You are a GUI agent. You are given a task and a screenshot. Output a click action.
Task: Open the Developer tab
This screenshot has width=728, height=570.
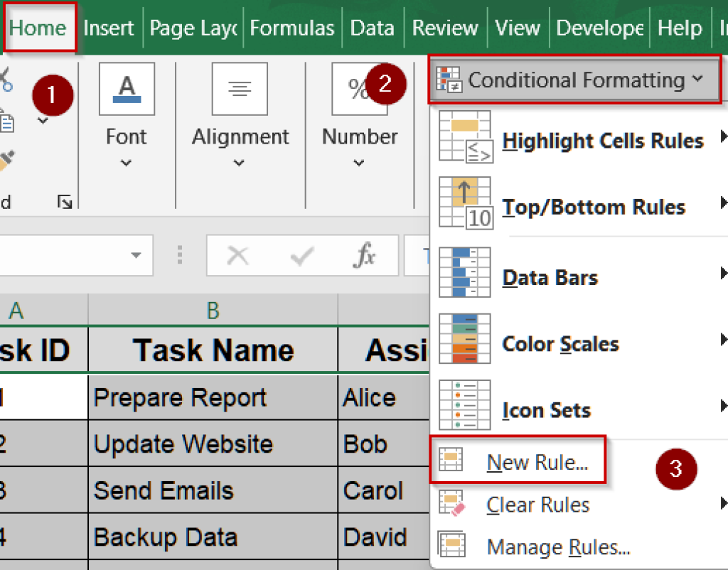pos(599,28)
